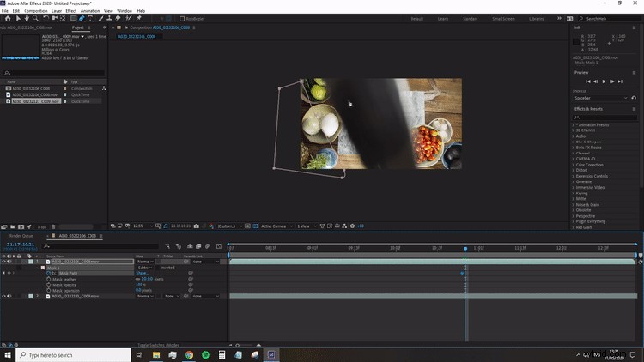The height and width of the screenshot is (362, 644).
Task: Select the Type text tool
Action: click(x=91, y=19)
